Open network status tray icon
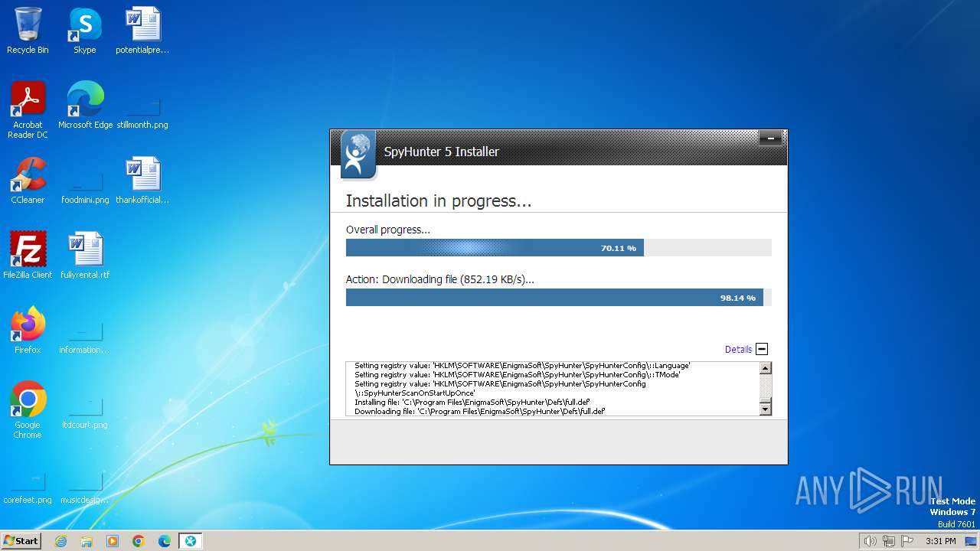 coord(889,541)
